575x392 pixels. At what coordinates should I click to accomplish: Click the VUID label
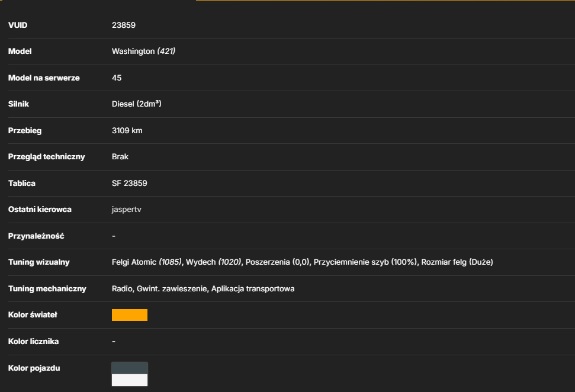(18, 25)
